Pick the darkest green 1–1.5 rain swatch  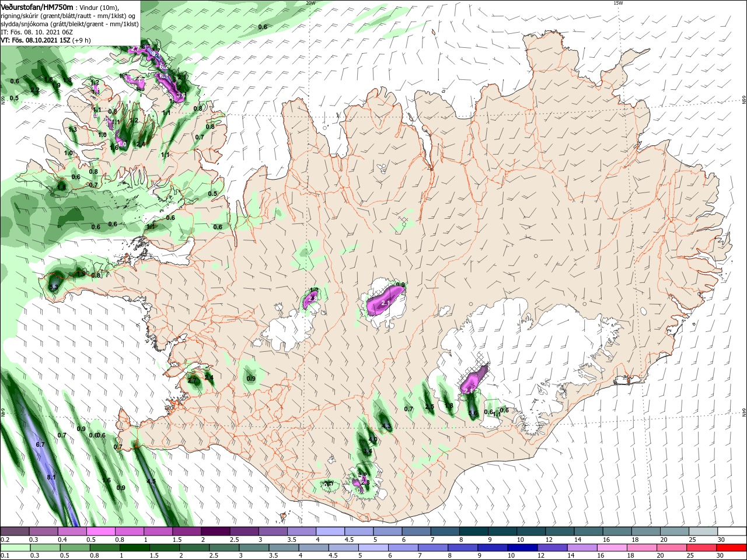(134, 548)
